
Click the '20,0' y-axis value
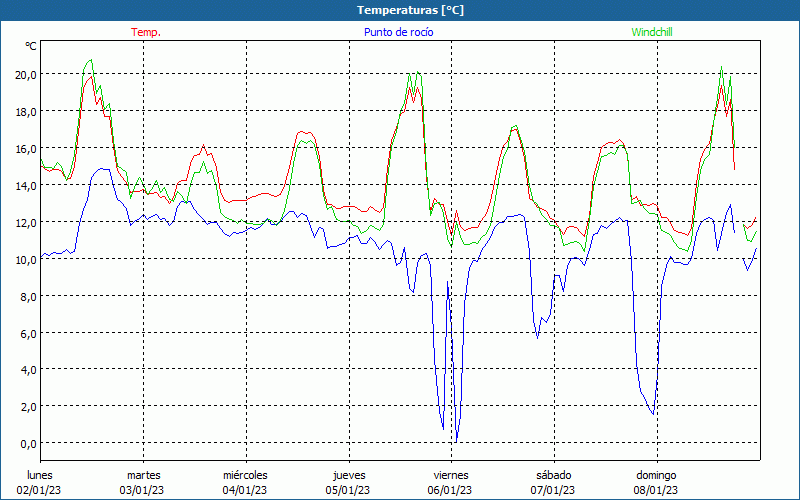tap(26, 74)
